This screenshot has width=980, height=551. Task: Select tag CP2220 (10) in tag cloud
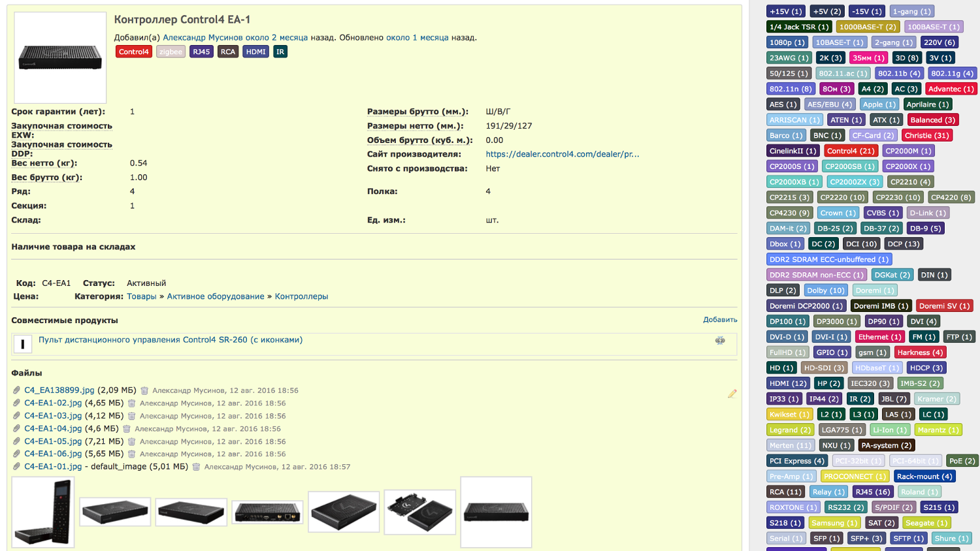tap(842, 197)
